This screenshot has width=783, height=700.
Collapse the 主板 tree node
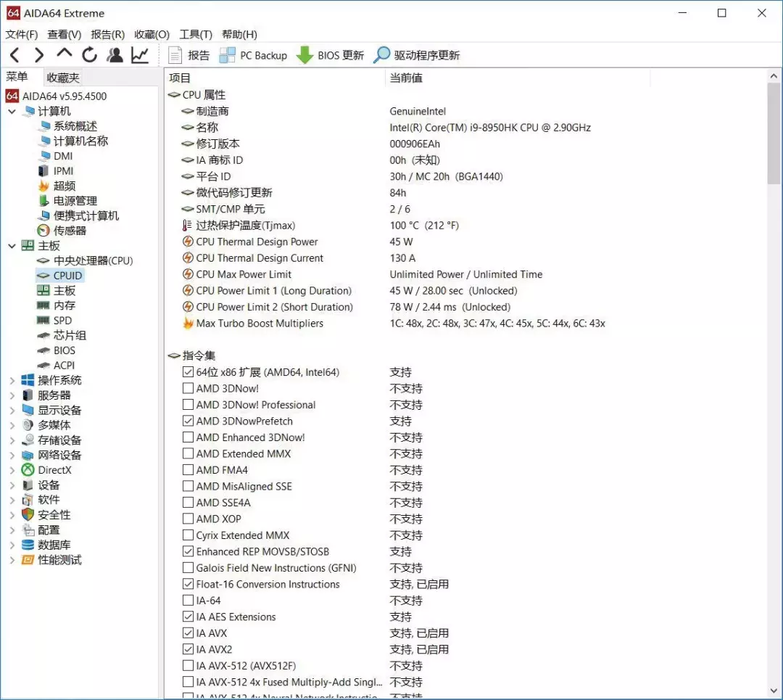coord(12,246)
